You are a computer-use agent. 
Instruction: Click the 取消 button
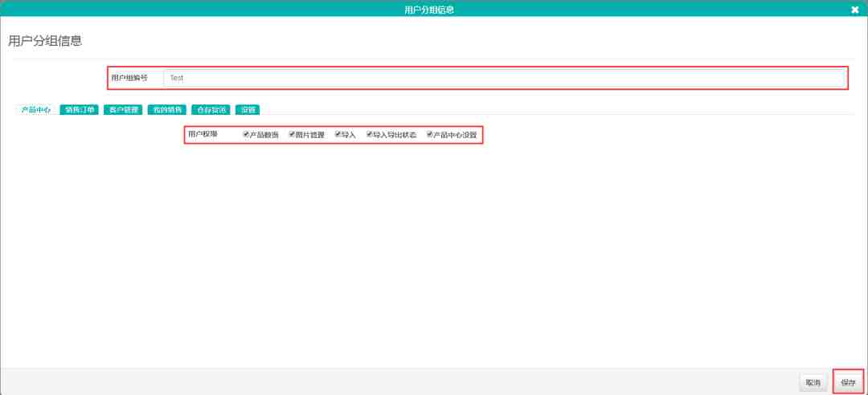click(813, 382)
